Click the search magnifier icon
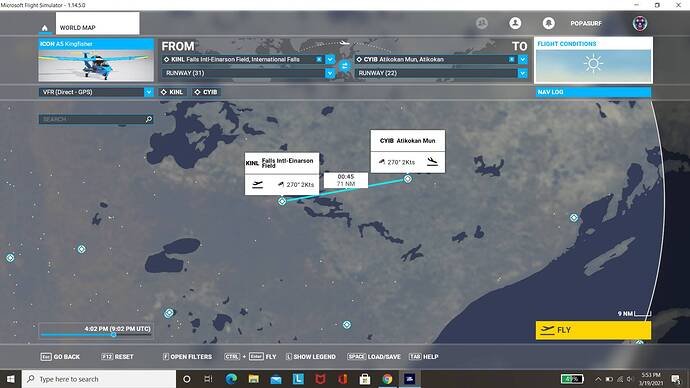Screen dimensions: 690x388 [x=149, y=119]
